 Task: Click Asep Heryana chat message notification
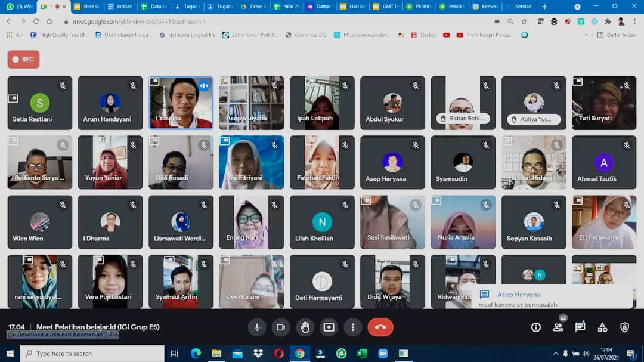(x=552, y=299)
